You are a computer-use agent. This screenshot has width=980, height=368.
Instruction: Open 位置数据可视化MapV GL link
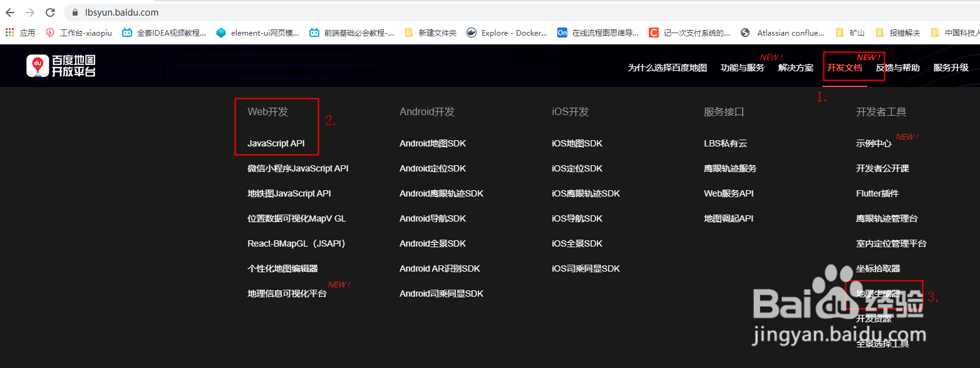[x=297, y=218]
